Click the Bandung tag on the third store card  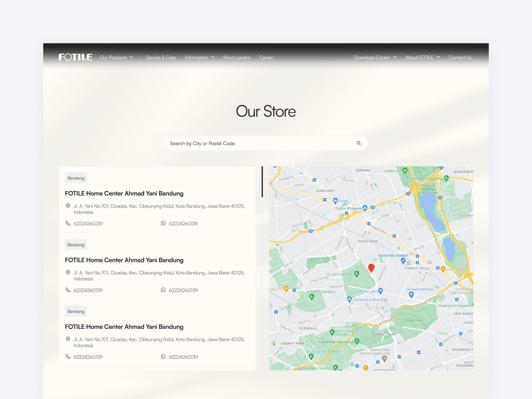coord(76,311)
